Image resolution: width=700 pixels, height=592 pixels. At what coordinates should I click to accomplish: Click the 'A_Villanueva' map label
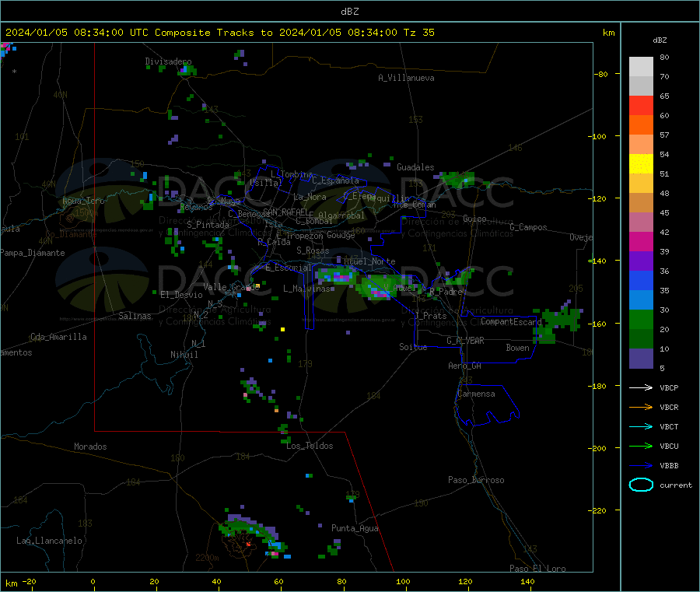click(x=406, y=78)
